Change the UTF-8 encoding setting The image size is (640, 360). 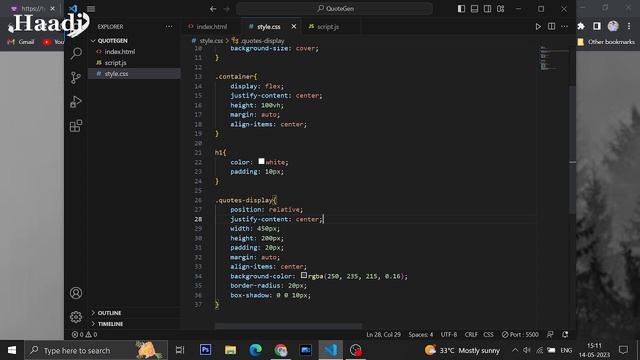[449, 335]
